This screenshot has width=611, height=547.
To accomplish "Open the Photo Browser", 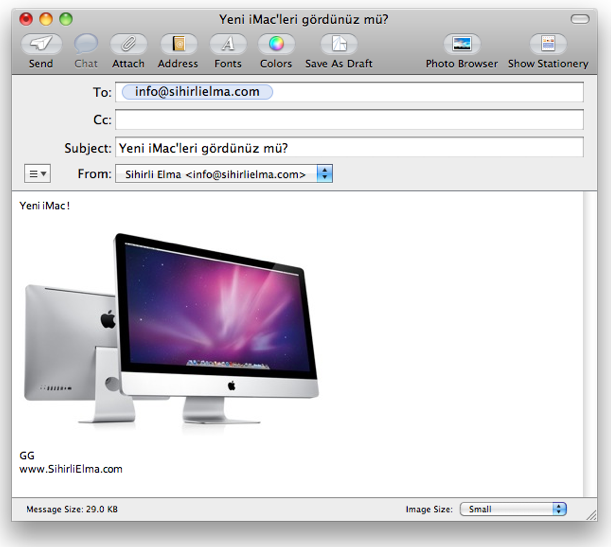I will [x=461, y=44].
